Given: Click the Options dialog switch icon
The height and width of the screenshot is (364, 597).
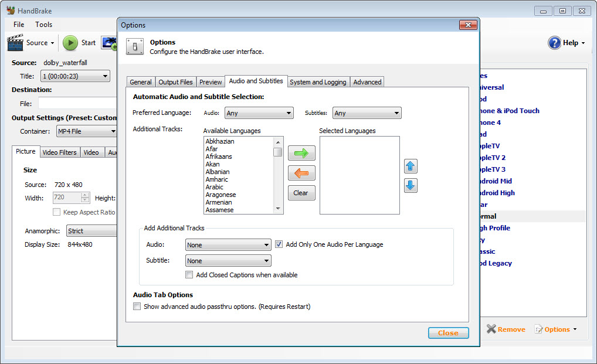Looking at the screenshot, I should (x=135, y=47).
